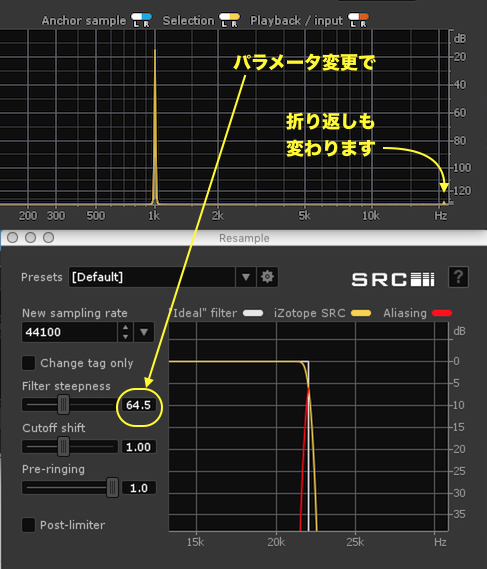
Task: Open the Presets dropdown arrow
Action: tap(246, 277)
